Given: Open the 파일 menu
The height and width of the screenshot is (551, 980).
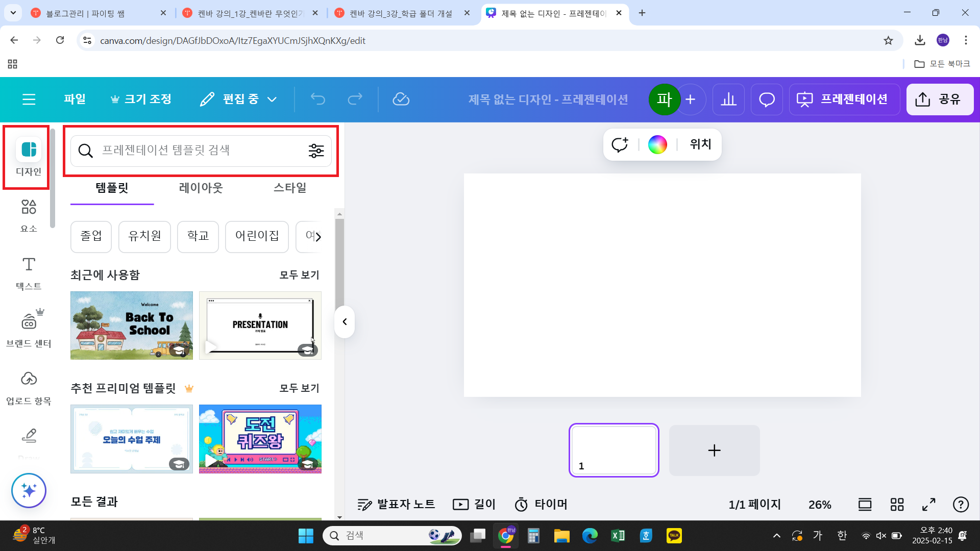Looking at the screenshot, I should click(x=74, y=99).
